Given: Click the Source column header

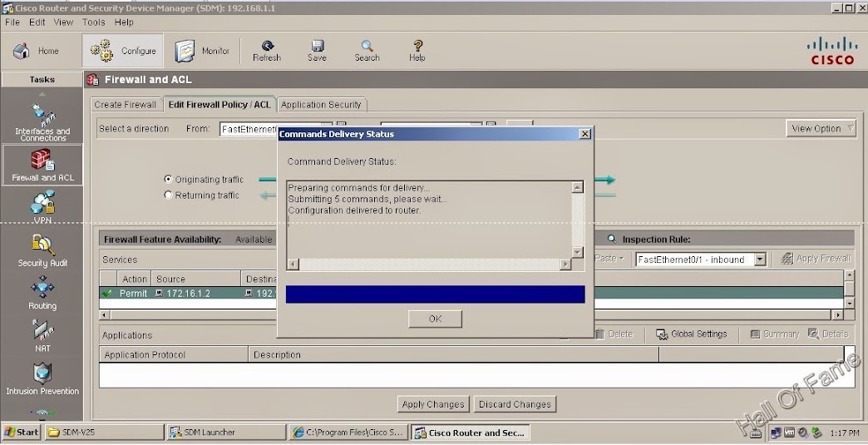Looking at the screenshot, I should pyautogui.click(x=195, y=279).
